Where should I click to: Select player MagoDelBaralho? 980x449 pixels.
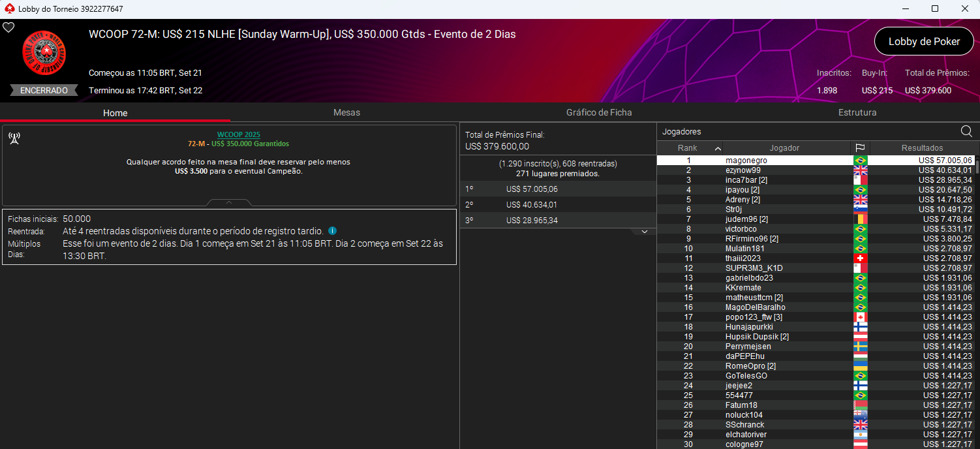[816, 307]
